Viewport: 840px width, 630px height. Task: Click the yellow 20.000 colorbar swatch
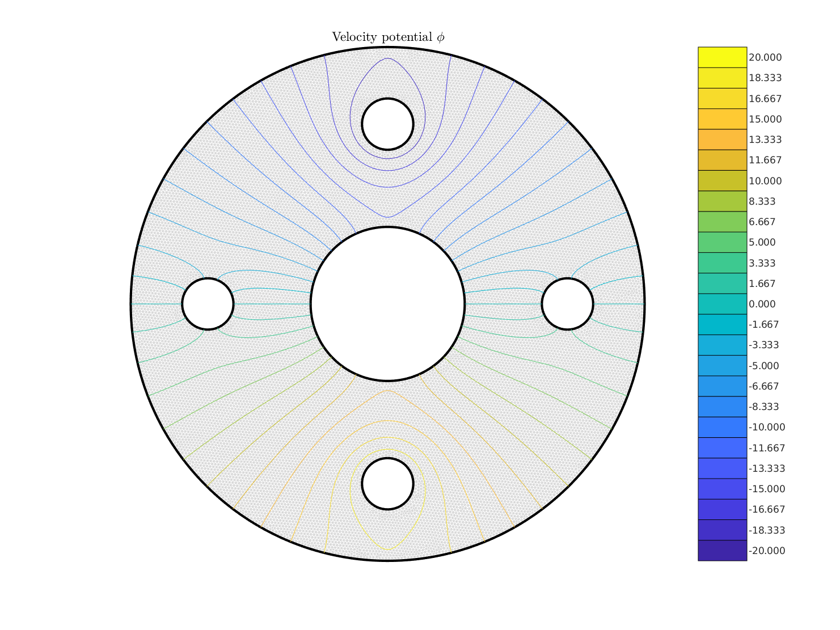coord(722,57)
